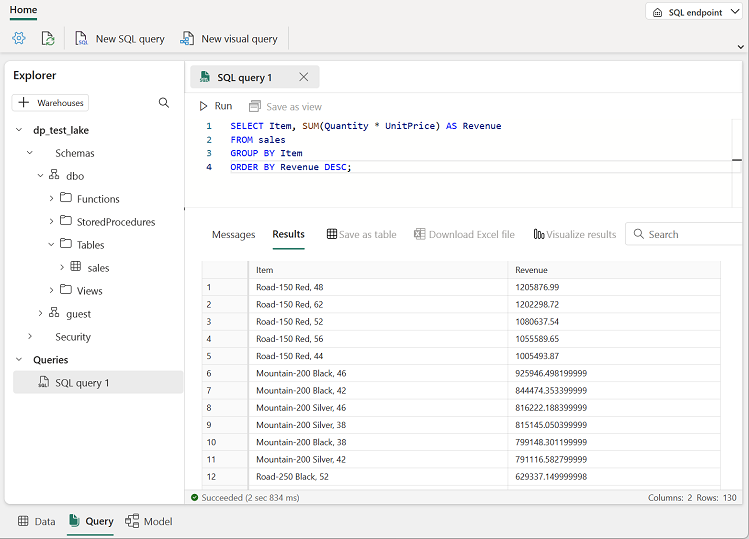Collapse the dp_test_lake node
This screenshot has height=539, width=749.
point(19,129)
